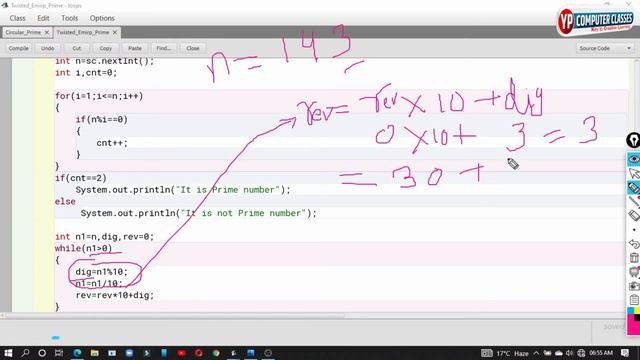Image resolution: width=640 pixels, height=360 pixels.
Task: Select the line drawing tool
Action: pyautogui.click(x=633, y=202)
